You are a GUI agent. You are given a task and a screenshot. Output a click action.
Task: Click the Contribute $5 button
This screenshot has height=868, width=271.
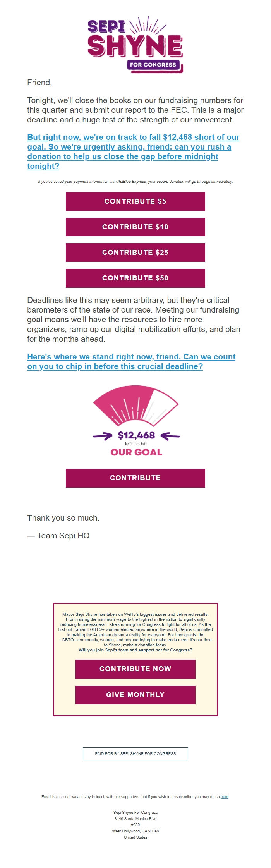click(135, 201)
